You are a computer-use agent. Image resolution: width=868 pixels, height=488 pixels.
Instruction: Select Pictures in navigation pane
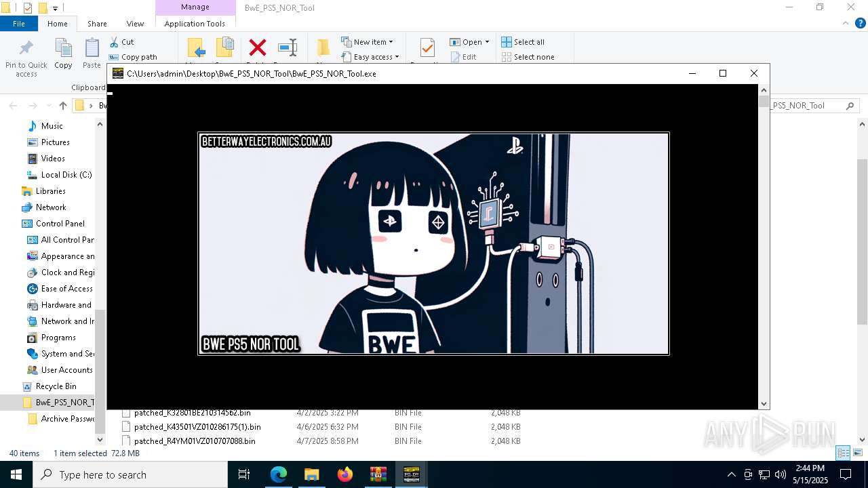tap(55, 142)
